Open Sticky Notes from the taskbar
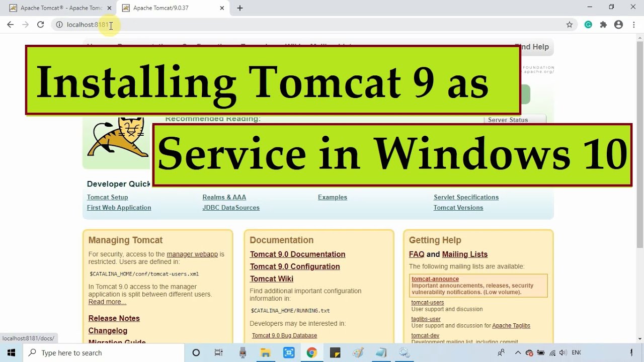 point(335,353)
